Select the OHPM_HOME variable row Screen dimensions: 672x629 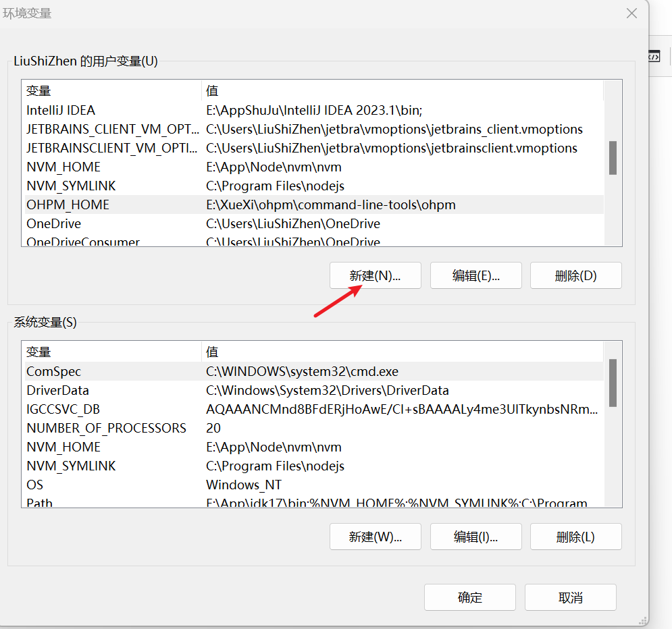click(x=313, y=204)
